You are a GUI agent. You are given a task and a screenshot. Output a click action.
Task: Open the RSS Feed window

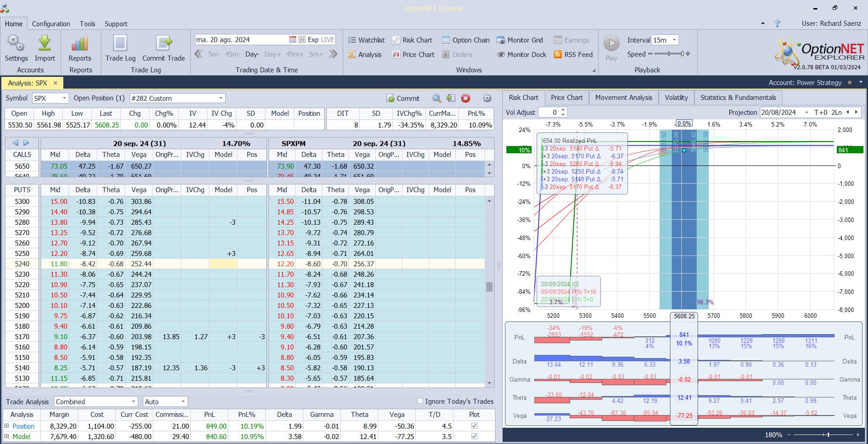click(x=573, y=54)
